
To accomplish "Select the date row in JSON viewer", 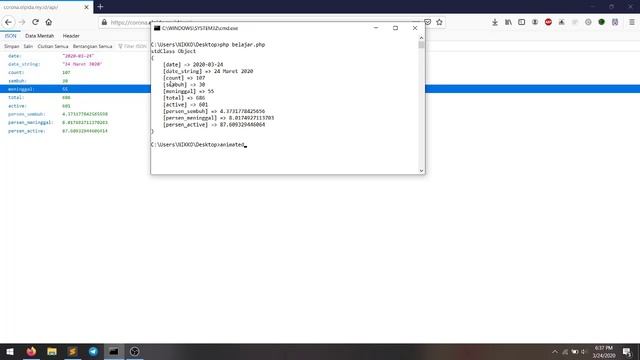I will point(75,56).
